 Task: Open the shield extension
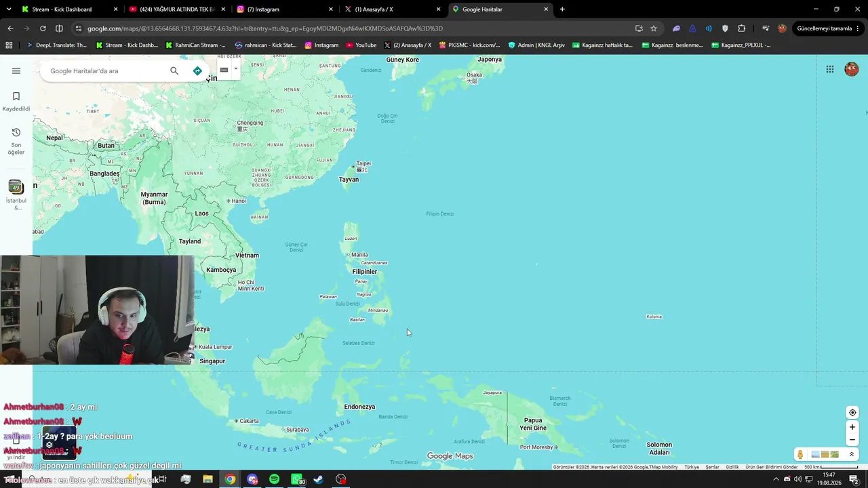725,28
